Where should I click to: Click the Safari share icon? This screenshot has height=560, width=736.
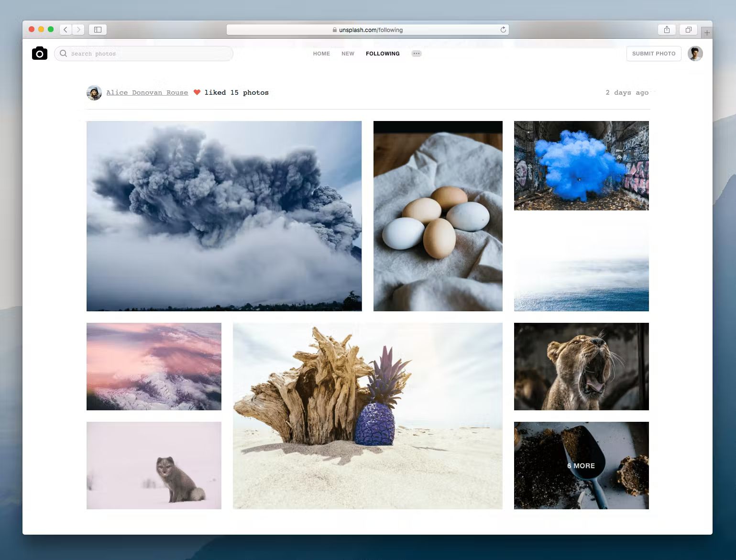pos(667,29)
